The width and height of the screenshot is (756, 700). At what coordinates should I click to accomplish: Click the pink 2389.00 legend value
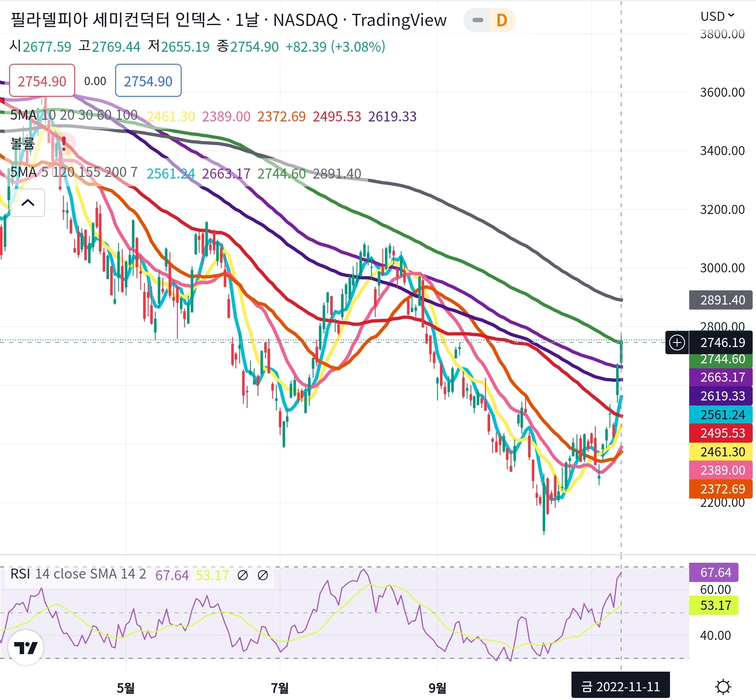point(226,116)
